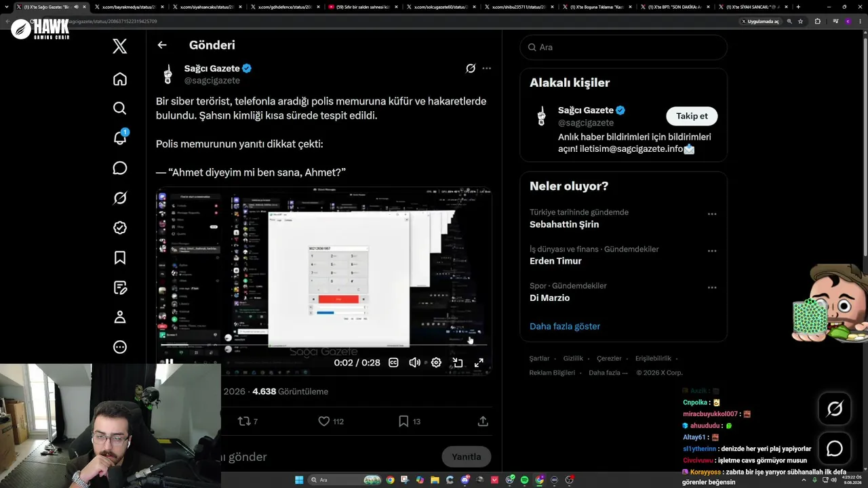Open Explore search in X sidebar
Screen dimensions: 868x488
[x=120, y=108]
